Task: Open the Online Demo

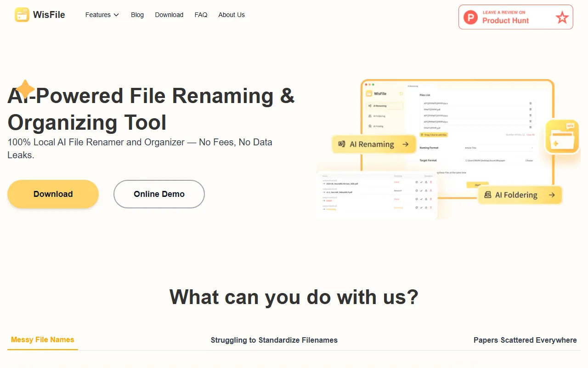Action: 159,194
